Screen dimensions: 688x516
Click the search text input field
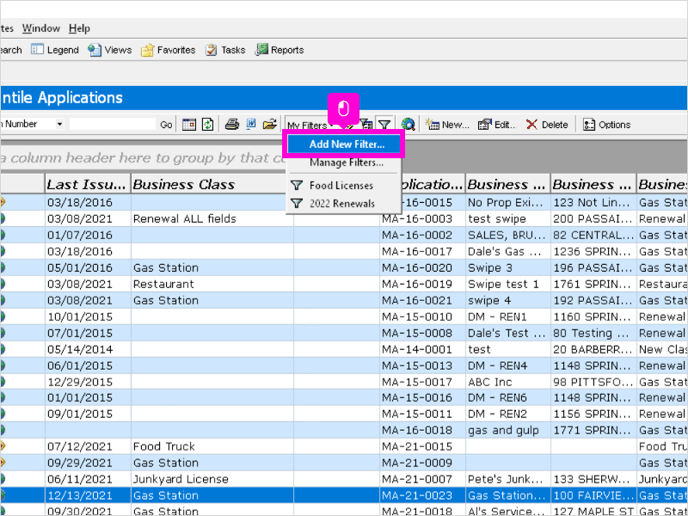pyautogui.click(x=112, y=124)
